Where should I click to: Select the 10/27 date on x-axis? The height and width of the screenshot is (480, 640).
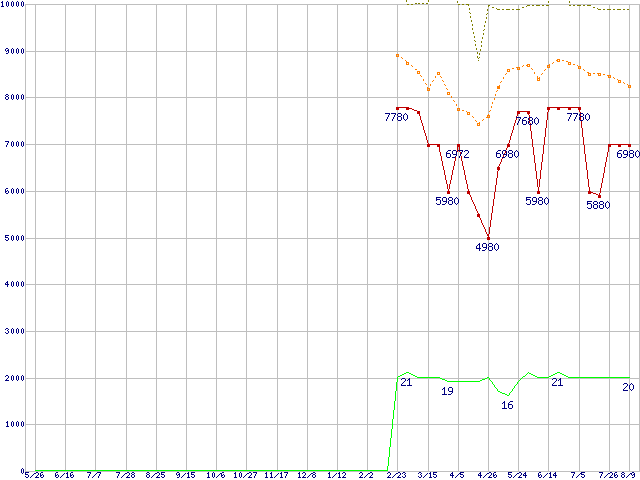246,475
